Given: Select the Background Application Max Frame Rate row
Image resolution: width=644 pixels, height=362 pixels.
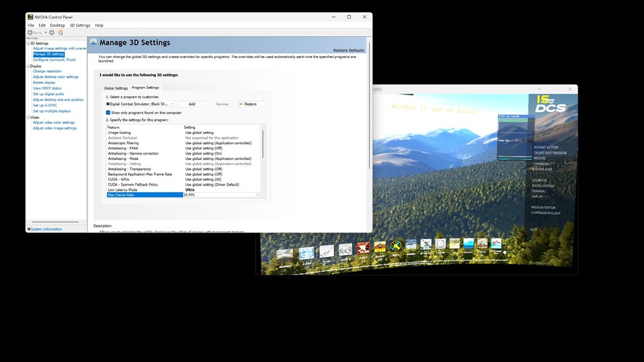Looking at the screenshot, I should 184,174.
